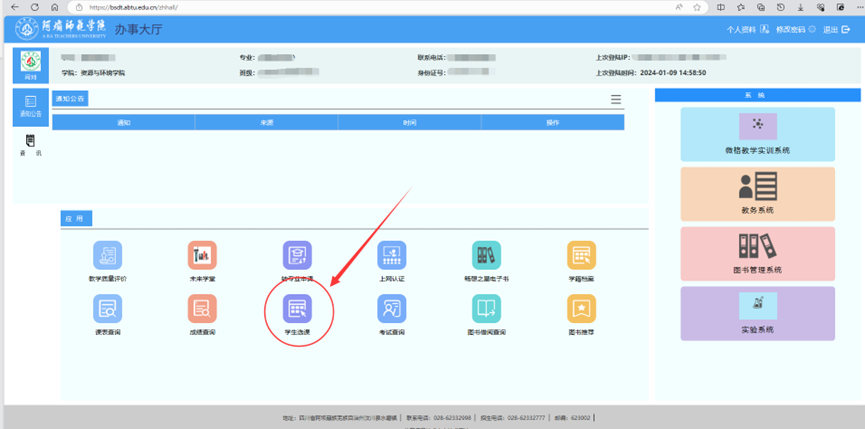
Task: Click the 个人资料 profile link
Action: click(x=747, y=30)
